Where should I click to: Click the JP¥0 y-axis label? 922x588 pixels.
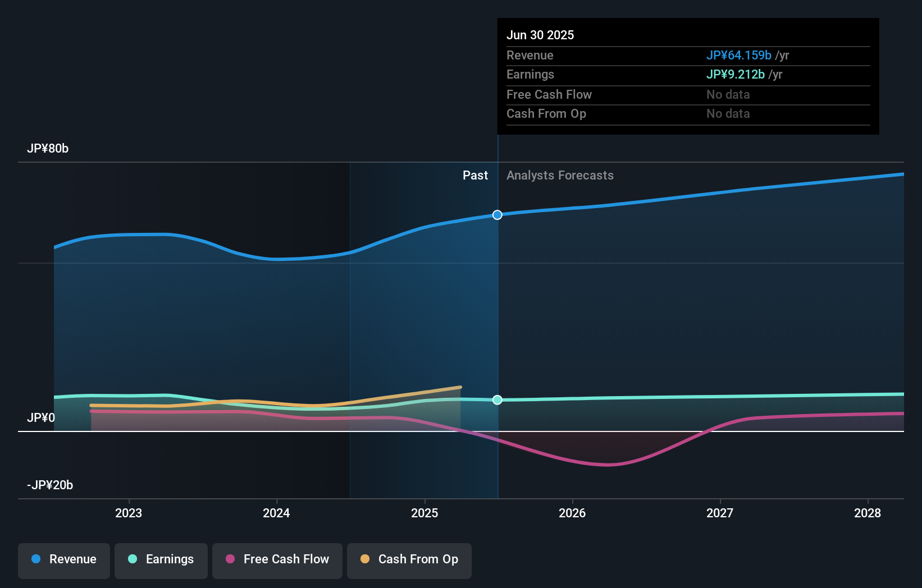[x=41, y=418]
